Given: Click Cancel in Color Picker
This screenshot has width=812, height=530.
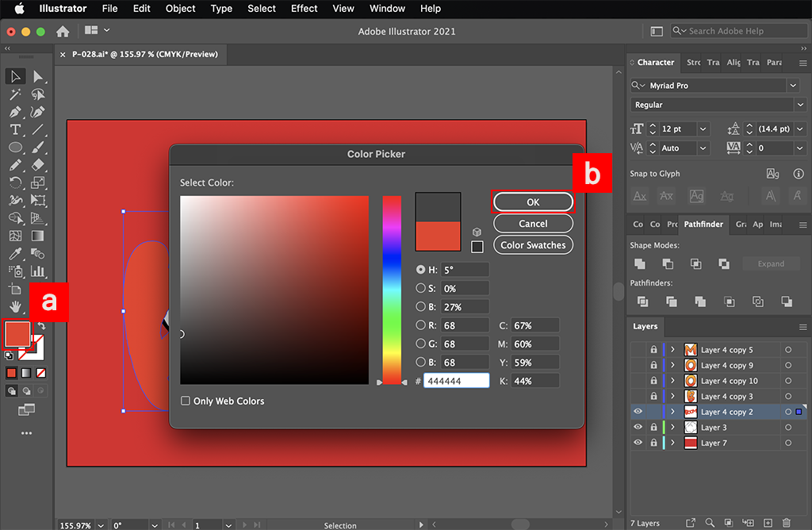Looking at the screenshot, I should click(533, 223).
